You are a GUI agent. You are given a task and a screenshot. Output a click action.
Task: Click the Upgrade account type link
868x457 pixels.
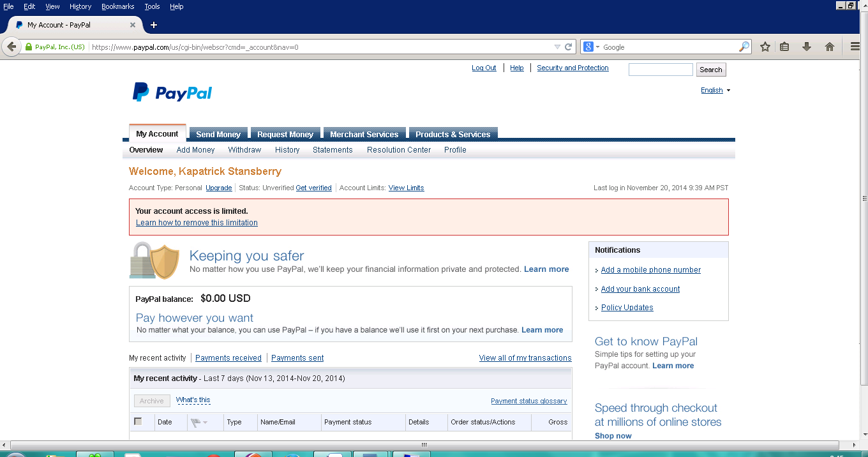click(x=218, y=188)
